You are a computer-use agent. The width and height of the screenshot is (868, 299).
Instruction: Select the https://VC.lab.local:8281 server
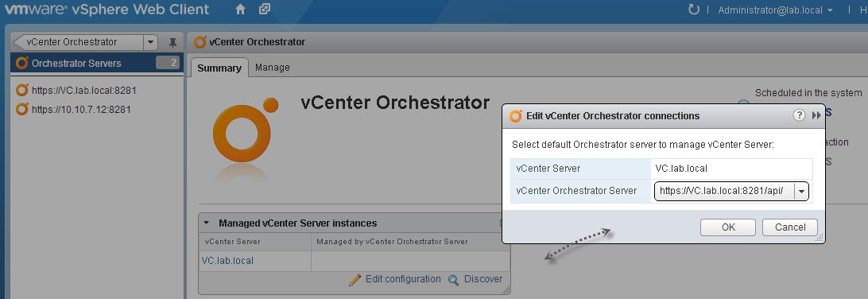84,90
